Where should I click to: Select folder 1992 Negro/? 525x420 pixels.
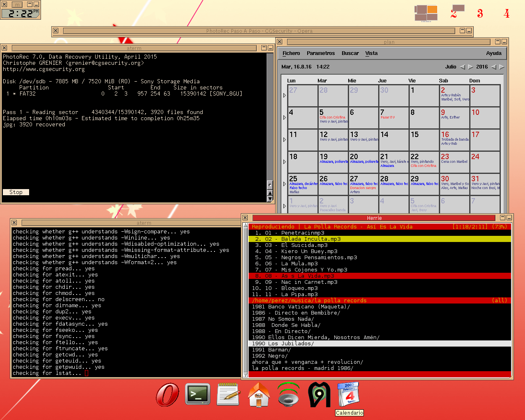point(380,356)
